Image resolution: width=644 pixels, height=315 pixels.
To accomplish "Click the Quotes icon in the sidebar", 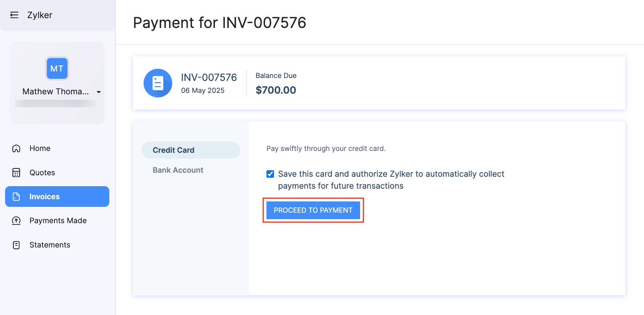I will point(16,172).
